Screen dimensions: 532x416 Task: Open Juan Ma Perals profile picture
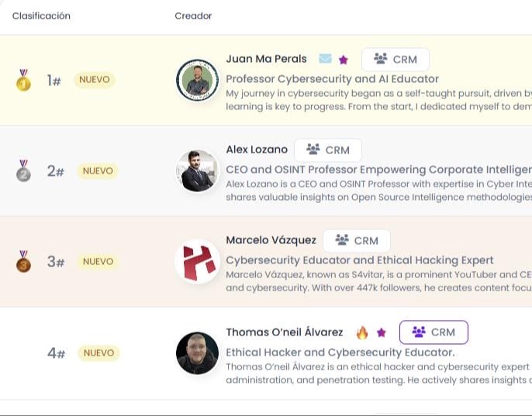coord(197,80)
